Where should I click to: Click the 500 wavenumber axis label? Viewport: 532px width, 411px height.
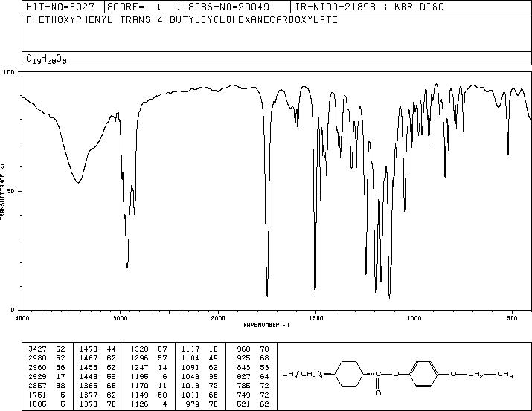[x=512, y=318]
